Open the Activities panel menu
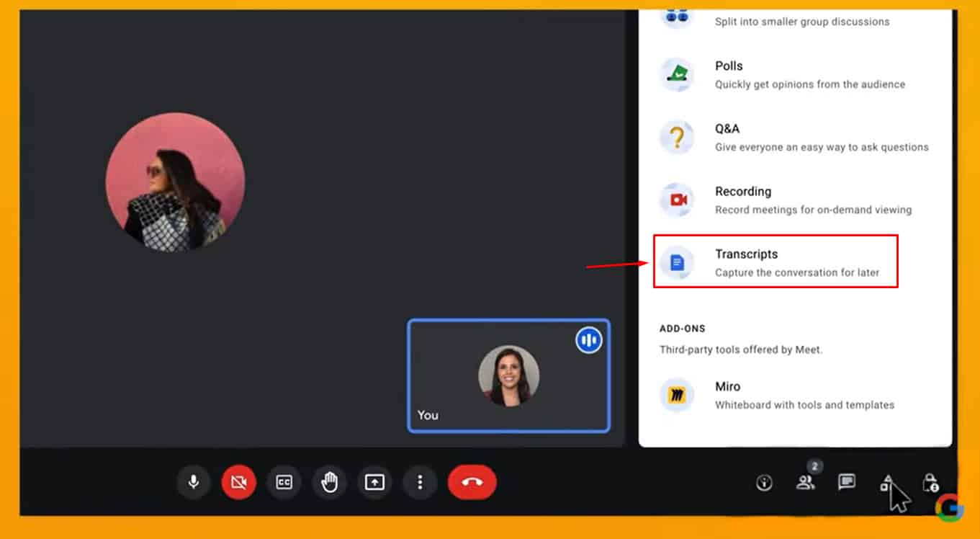The height and width of the screenshot is (539, 980). tap(889, 483)
